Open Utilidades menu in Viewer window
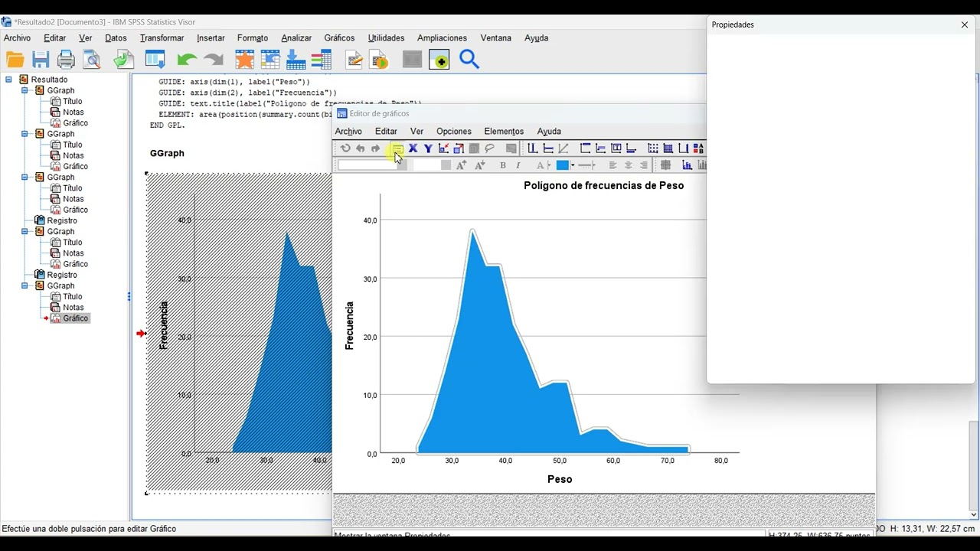 pos(386,37)
